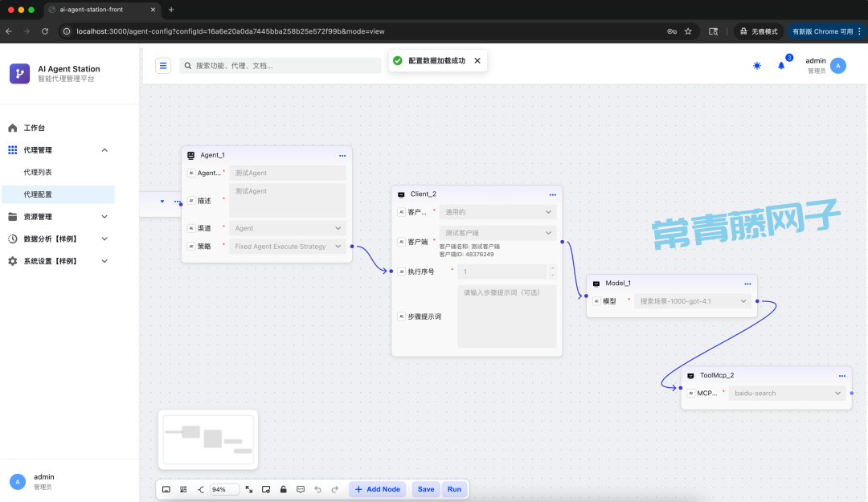The image size is (868, 502).
Task: Click the redo arrow in canvas toolbar
Action: 334,489
